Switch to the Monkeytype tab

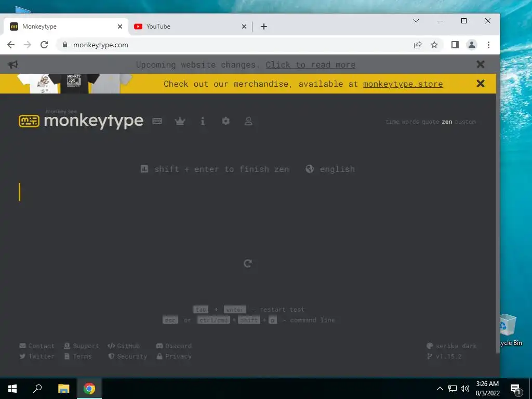pyautogui.click(x=66, y=26)
